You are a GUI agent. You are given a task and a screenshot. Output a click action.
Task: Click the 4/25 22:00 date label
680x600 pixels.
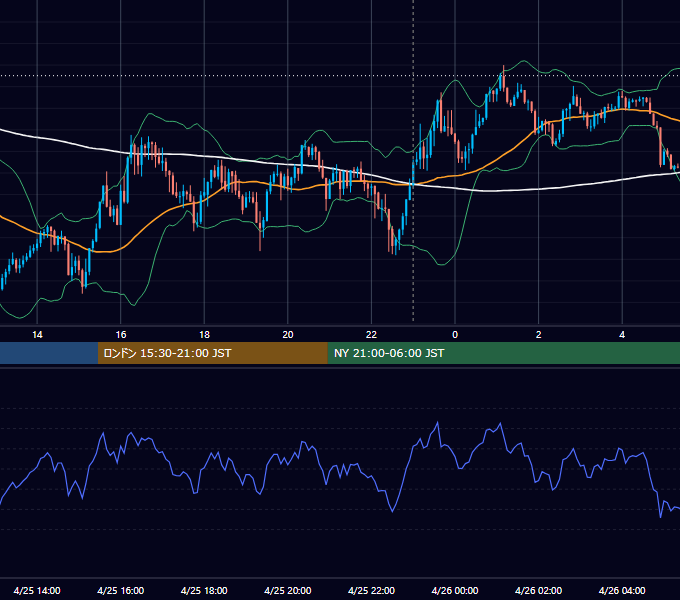371,590
